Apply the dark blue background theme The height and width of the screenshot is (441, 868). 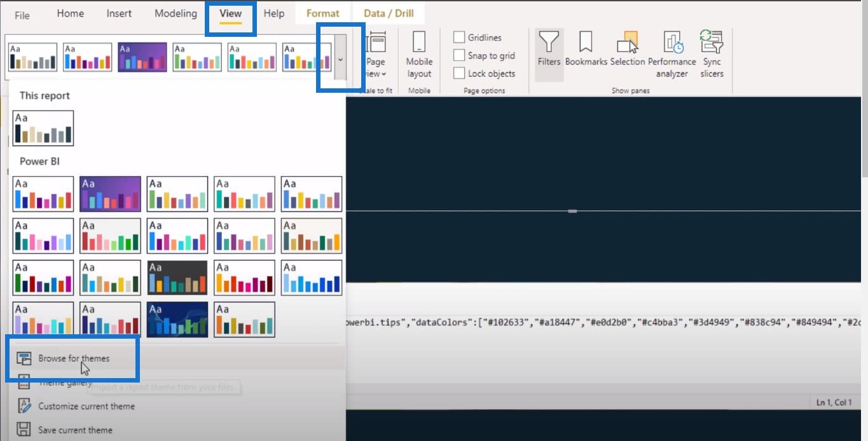click(177, 319)
